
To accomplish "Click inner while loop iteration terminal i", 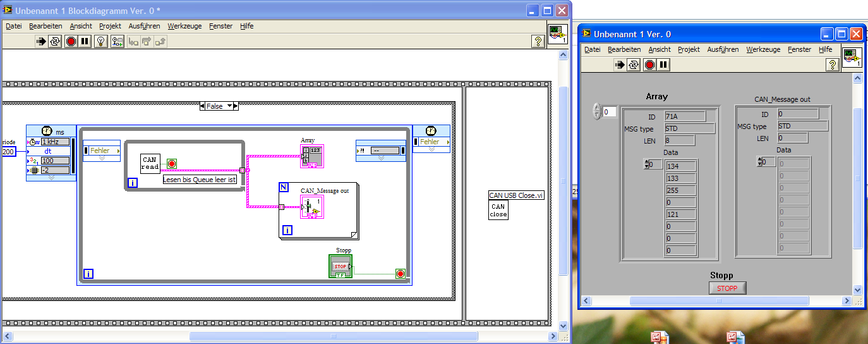I will tap(133, 183).
